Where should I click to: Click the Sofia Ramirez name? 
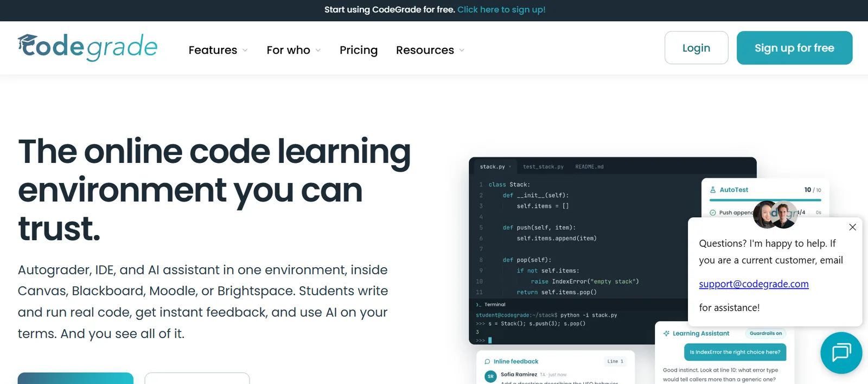point(519,374)
